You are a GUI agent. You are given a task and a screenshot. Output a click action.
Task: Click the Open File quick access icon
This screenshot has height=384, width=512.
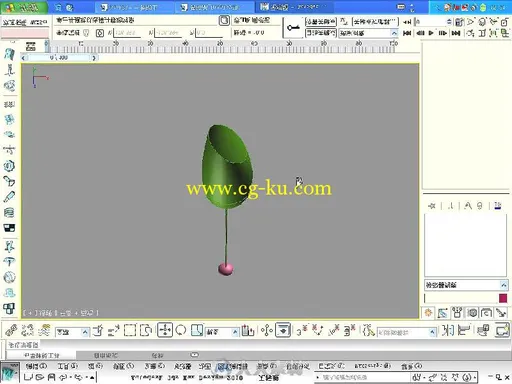click(x=40, y=377)
